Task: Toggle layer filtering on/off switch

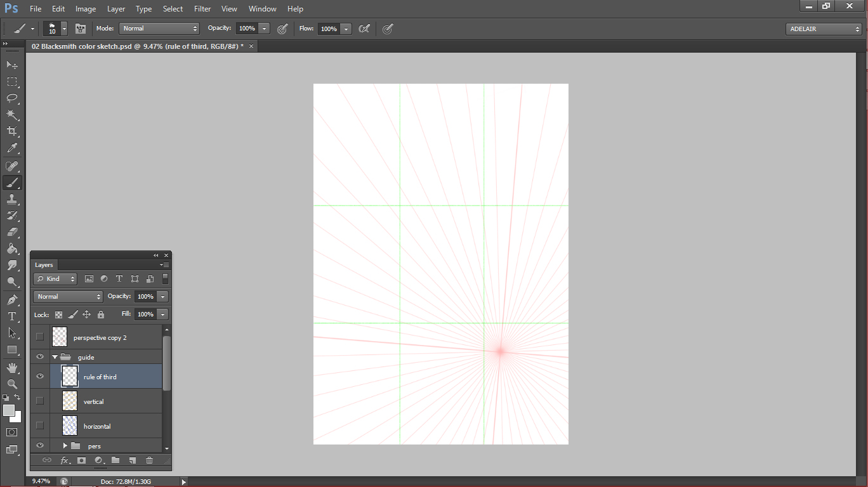Action: pyautogui.click(x=166, y=278)
